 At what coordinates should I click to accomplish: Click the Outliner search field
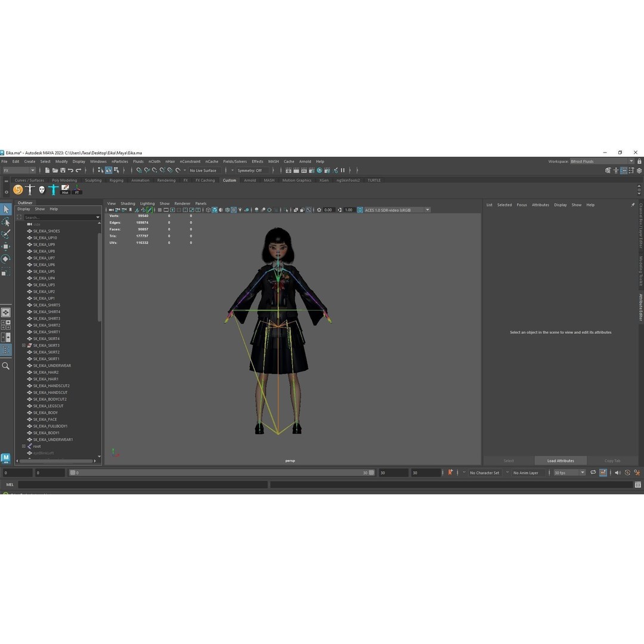tap(61, 217)
